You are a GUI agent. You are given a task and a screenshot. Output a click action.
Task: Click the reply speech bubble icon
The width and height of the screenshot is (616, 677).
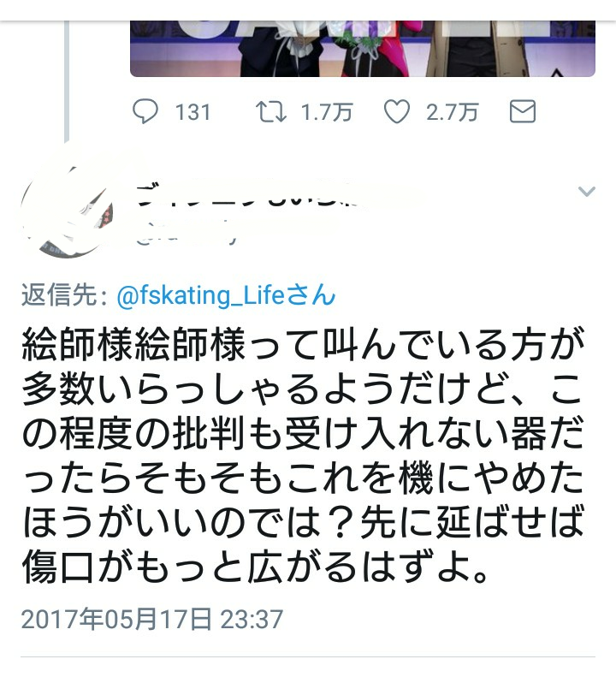(x=145, y=111)
